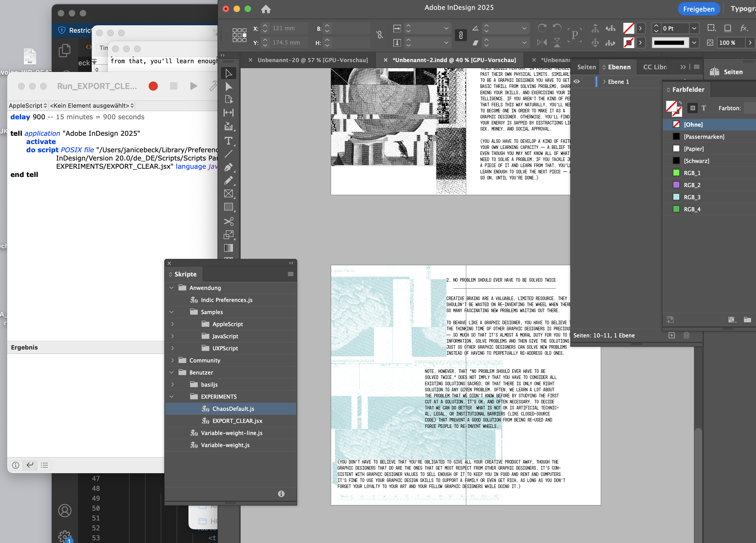The width and height of the screenshot is (756, 543).
Task: Select the RGB_1 green swatch
Action: click(709, 173)
